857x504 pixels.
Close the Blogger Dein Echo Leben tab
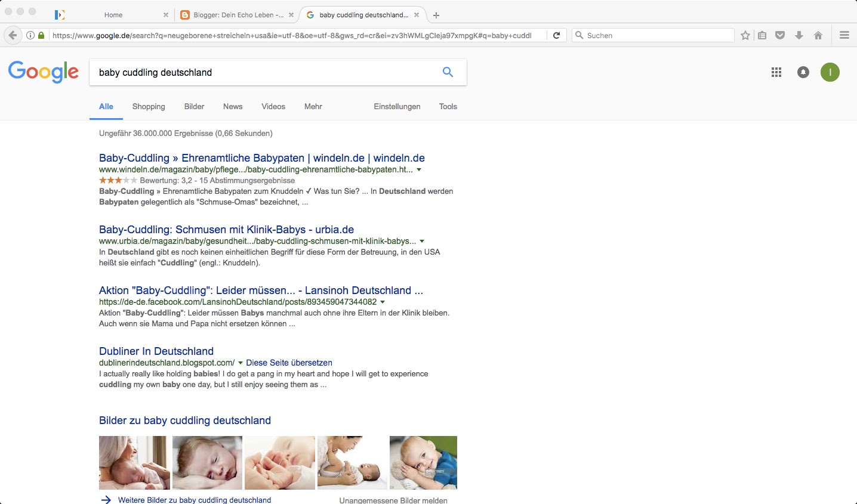291,15
